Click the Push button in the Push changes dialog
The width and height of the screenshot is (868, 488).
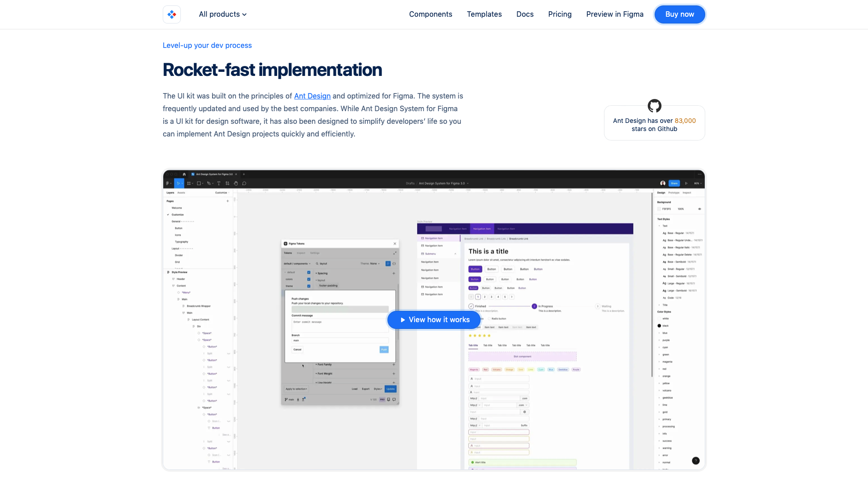point(384,349)
